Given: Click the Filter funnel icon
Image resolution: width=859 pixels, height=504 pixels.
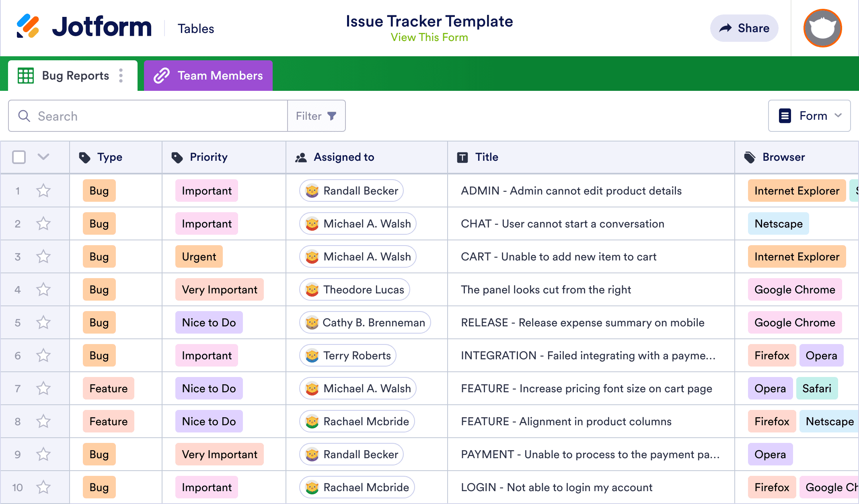Looking at the screenshot, I should pyautogui.click(x=333, y=117).
